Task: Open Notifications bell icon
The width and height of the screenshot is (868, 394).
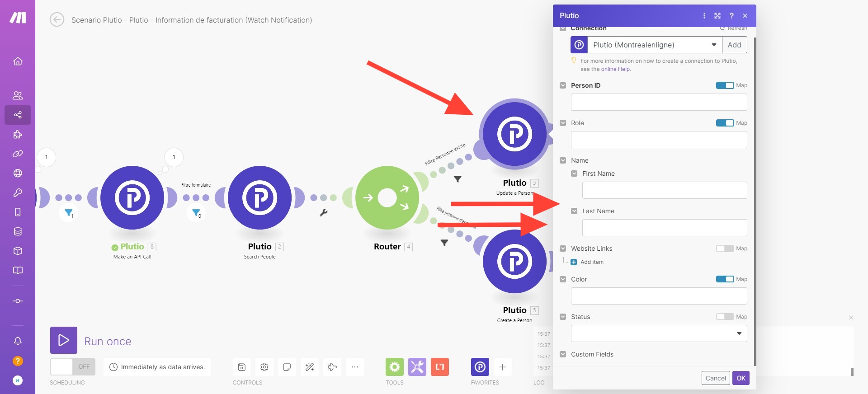Action: point(18,341)
